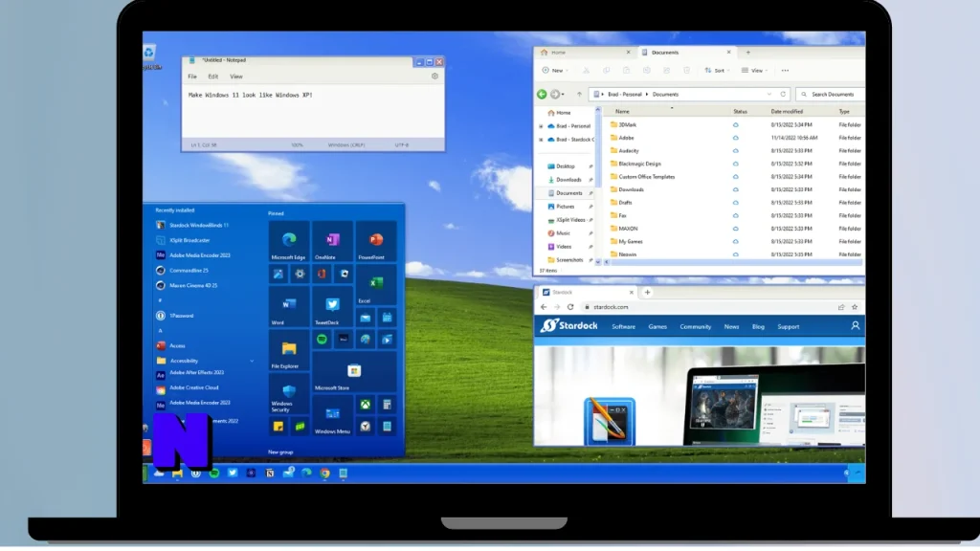Screen dimensions: 980x551
Task: Expand Brad - Personal in navigation pane
Action: coord(542,126)
